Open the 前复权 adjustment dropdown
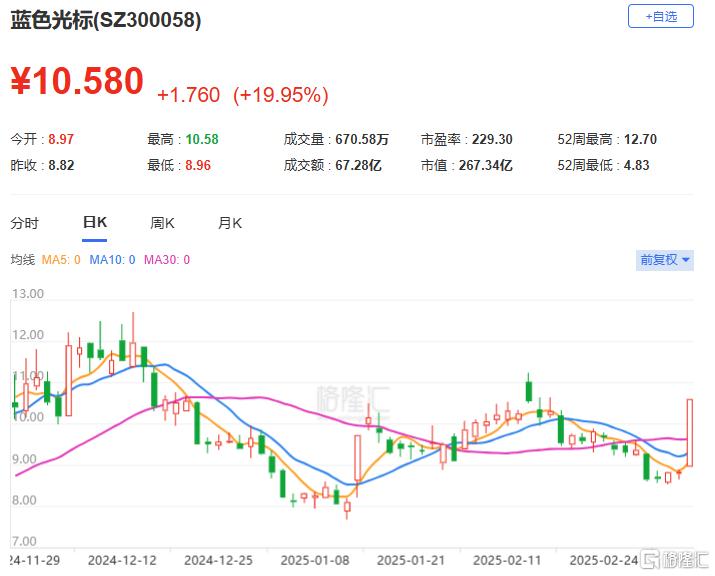The image size is (715, 576). coord(664,260)
